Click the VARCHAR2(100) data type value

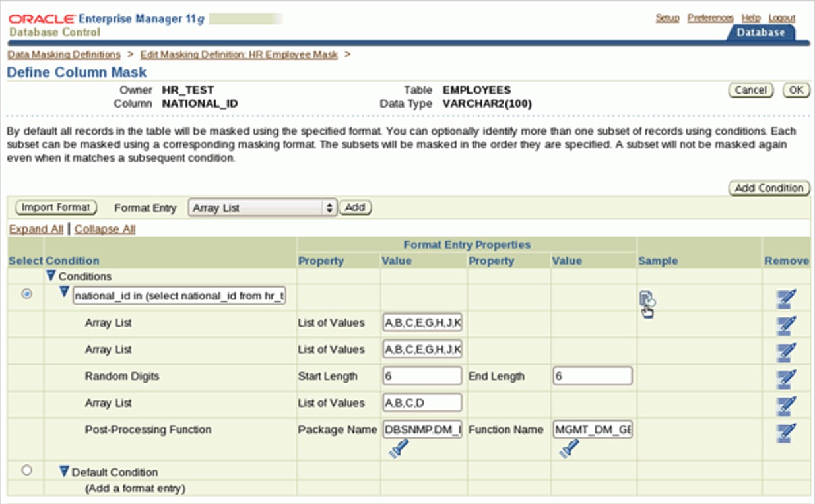coord(487,104)
